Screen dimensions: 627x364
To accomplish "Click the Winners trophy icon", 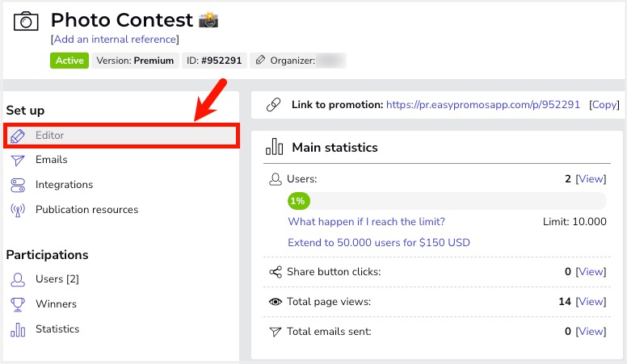I will [x=18, y=304].
